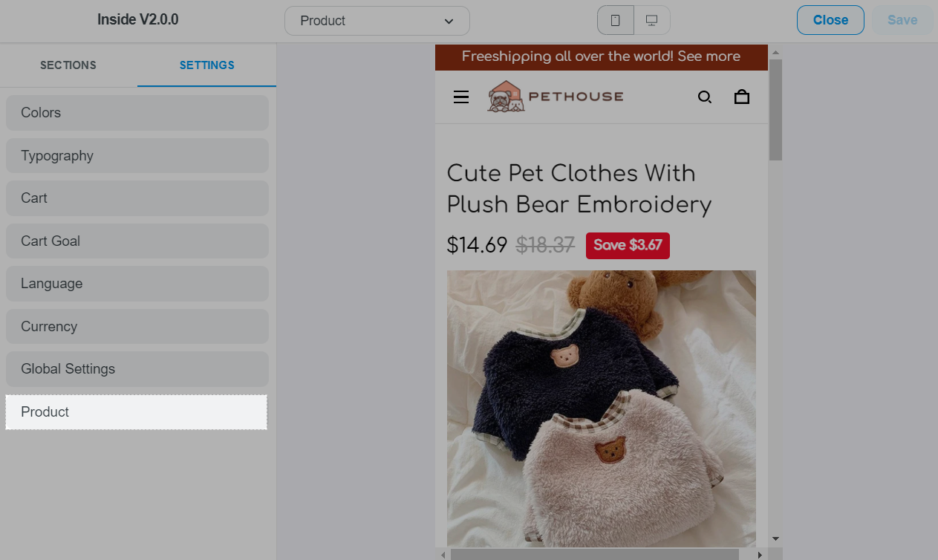Image resolution: width=938 pixels, height=560 pixels.
Task: Click the Close button
Action: [x=830, y=20]
